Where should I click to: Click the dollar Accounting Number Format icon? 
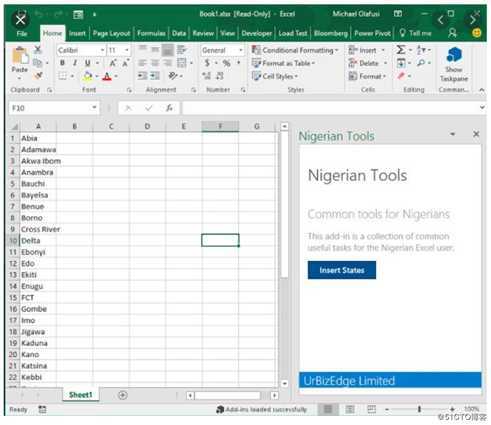tap(207, 63)
